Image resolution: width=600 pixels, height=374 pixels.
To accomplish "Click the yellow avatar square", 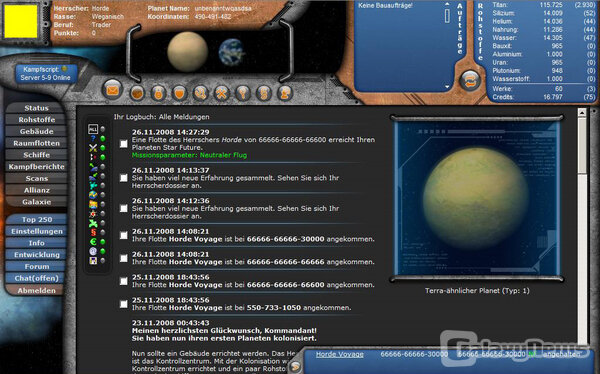I will pos(21,21).
